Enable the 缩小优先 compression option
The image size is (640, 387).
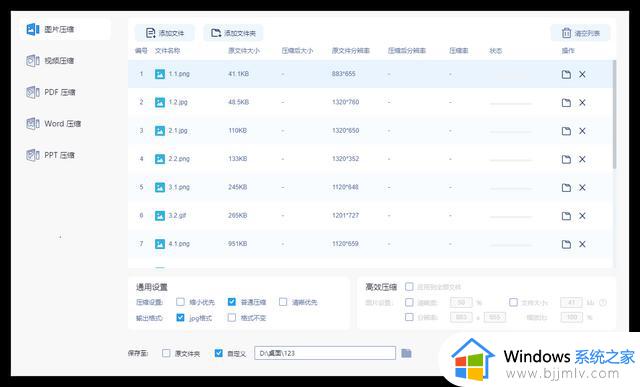click(180, 302)
